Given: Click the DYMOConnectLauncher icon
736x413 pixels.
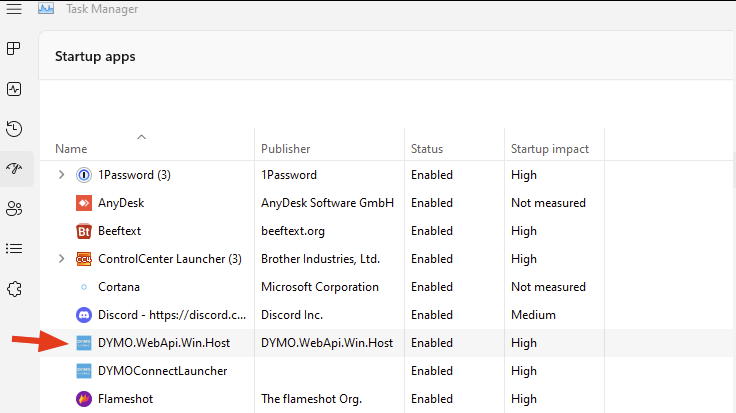Looking at the screenshot, I should pos(84,371).
